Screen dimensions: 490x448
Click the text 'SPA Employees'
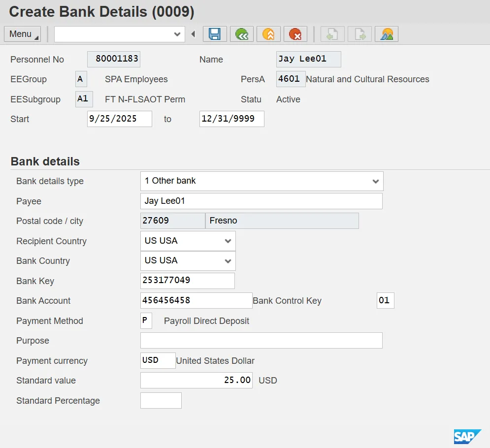click(136, 79)
